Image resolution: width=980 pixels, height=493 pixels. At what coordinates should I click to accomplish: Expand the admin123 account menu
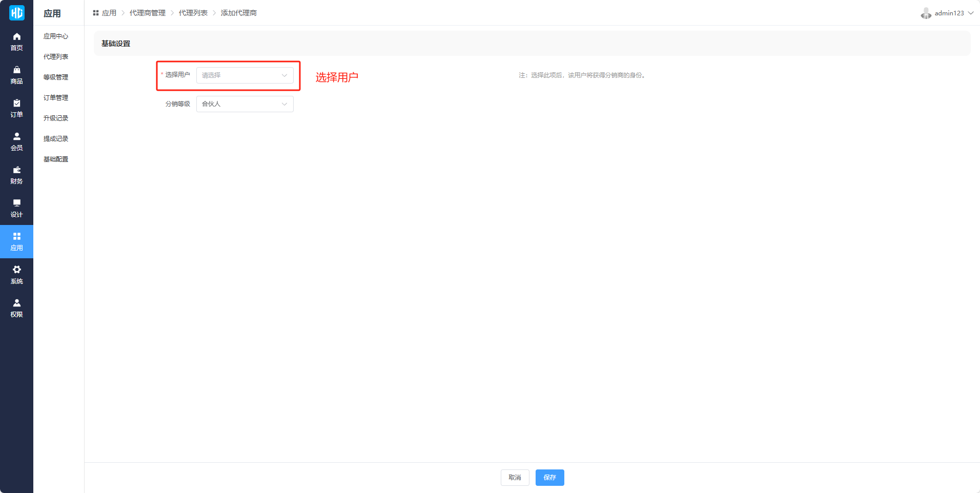(947, 13)
